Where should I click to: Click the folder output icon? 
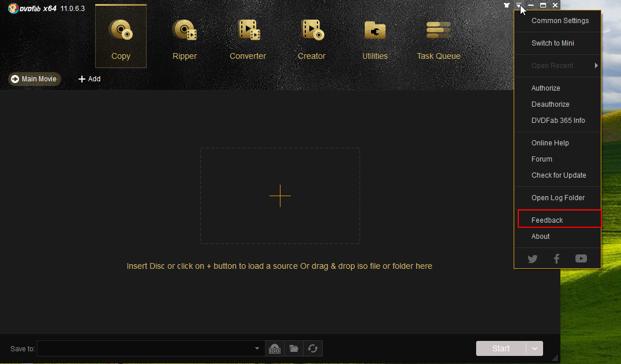click(x=294, y=348)
